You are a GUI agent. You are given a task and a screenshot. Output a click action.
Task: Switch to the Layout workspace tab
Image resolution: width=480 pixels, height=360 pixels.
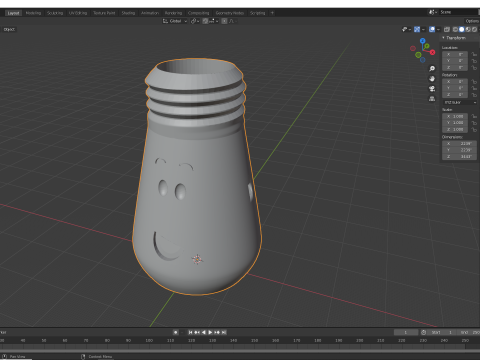tap(13, 13)
